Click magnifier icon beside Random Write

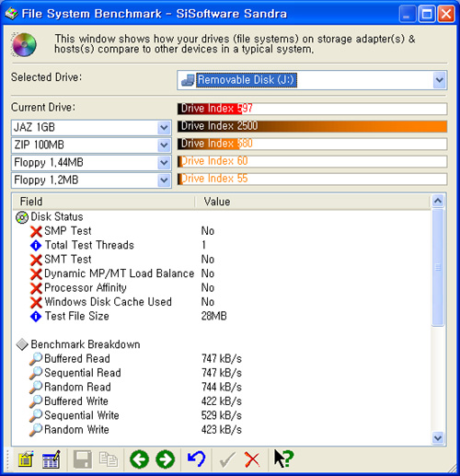36,430
